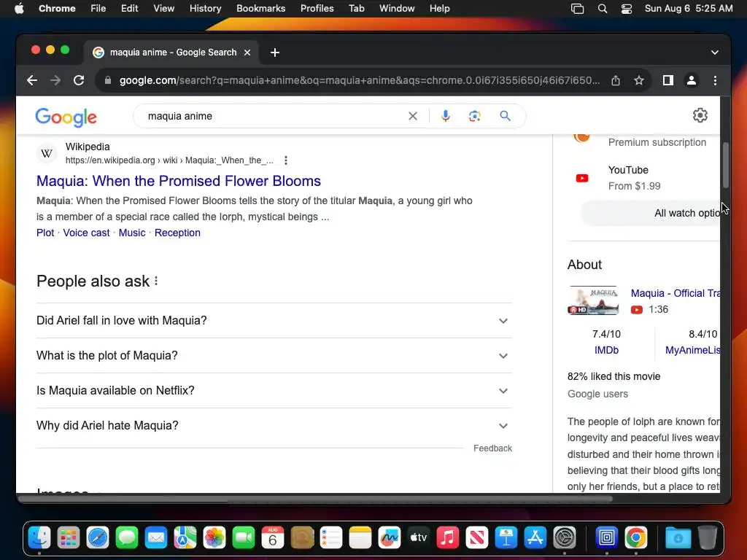Image resolution: width=747 pixels, height=560 pixels.
Task: Open Finder from the dock
Action: 39,538
